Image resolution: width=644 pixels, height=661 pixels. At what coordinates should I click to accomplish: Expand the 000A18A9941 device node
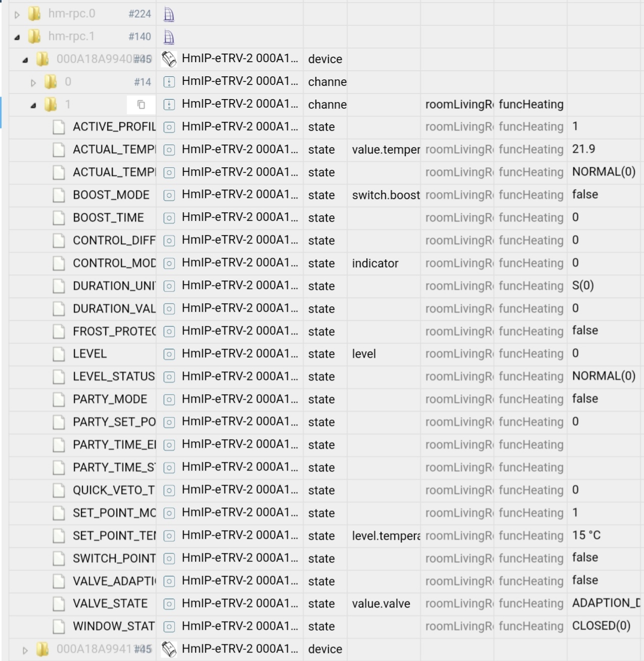25,650
